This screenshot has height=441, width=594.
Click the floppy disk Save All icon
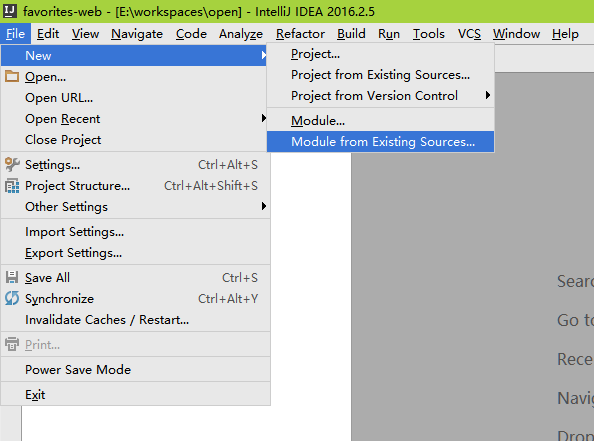pyautogui.click(x=12, y=277)
